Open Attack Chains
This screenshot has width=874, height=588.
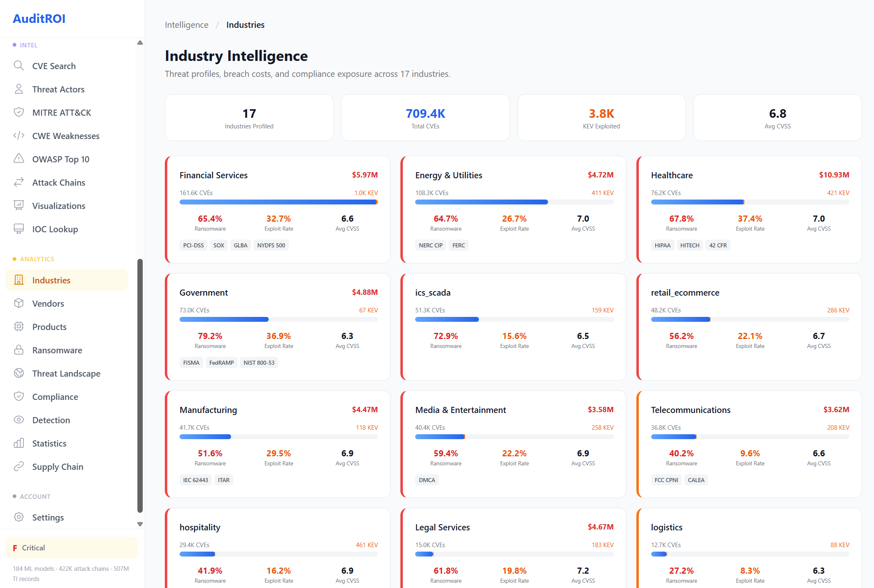click(58, 182)
